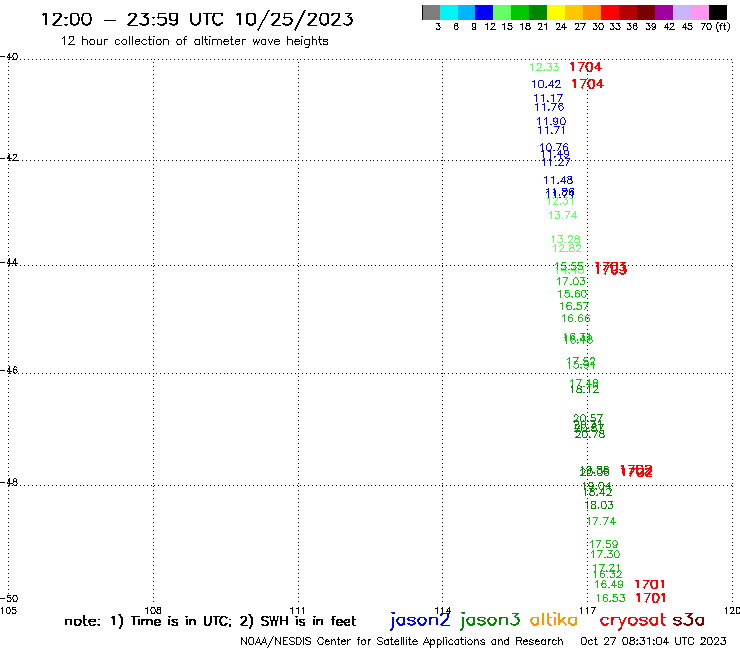Click the wave height value 12.82
Viewport: 740px width, 650px height.
(x=567, y=248)
